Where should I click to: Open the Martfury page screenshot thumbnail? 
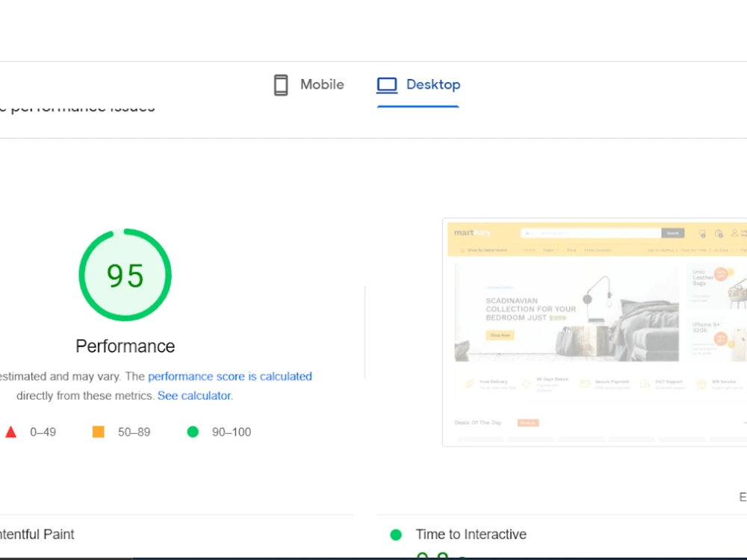tap(595, 332)
